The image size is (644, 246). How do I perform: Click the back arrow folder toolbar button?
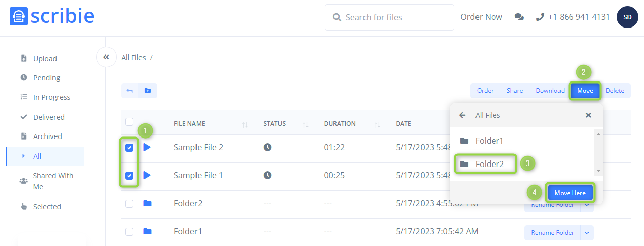[130, 91]
